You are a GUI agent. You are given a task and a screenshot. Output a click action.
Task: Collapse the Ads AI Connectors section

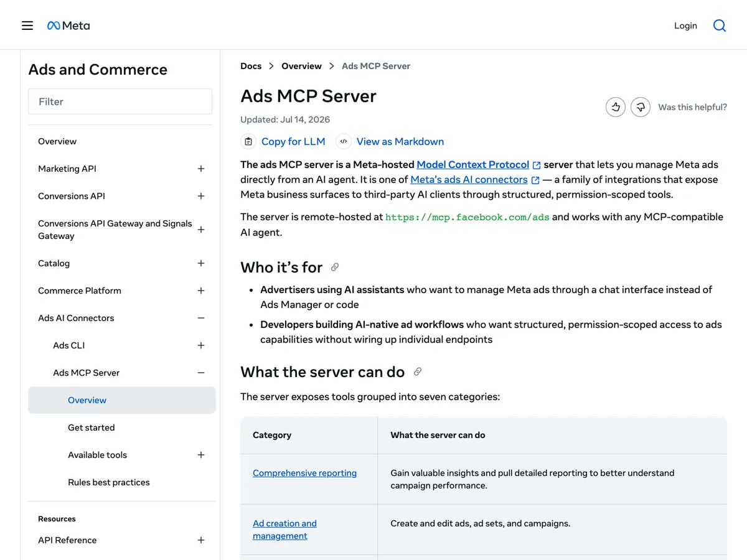[x=201, y=318]
